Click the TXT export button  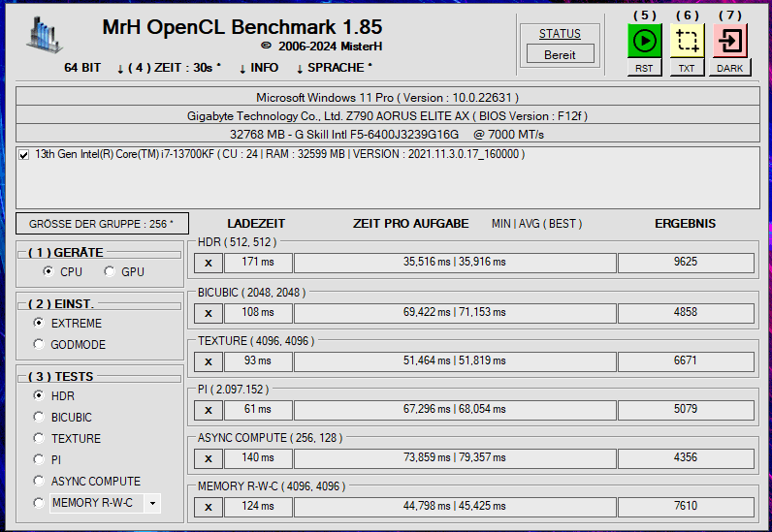coord(687,68)
